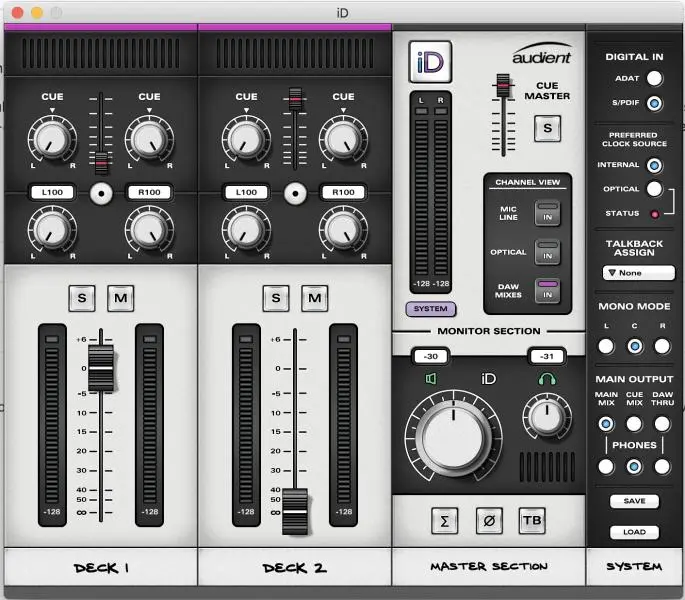685x600 pixels.
Task: Click the green speaker monitor icon
Action: 431,379
